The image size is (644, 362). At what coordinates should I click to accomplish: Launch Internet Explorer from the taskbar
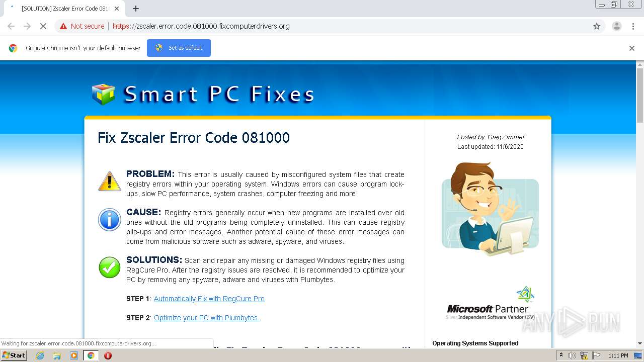[x=40, y=355]
